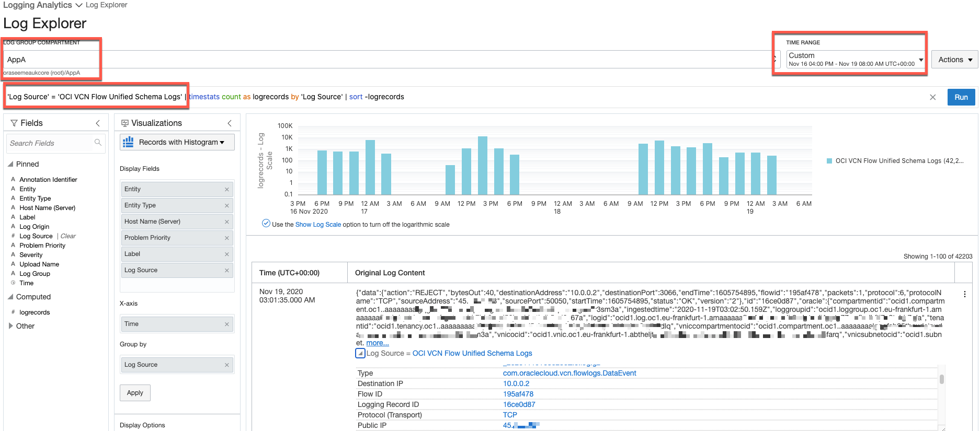Viewport: 980px width, 431px height.
Task: Remove Log Source from Group by
Action: click(227, 365)
